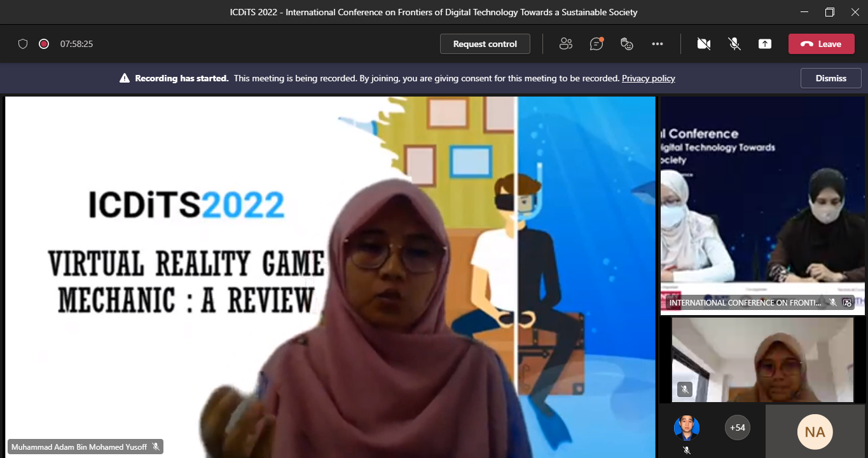Minimize the Teams meeting window
This screenshot has width=868, height=458.
(x=804, y=12)
